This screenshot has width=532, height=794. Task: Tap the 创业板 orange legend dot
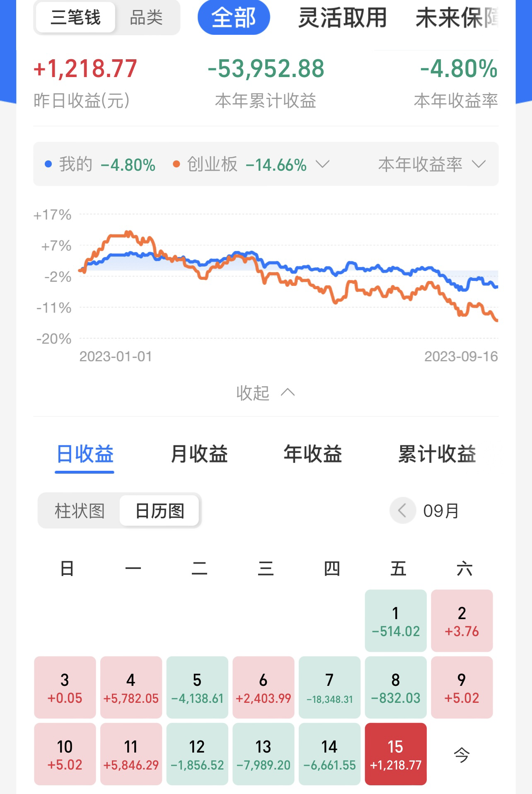tap(176, 165)
